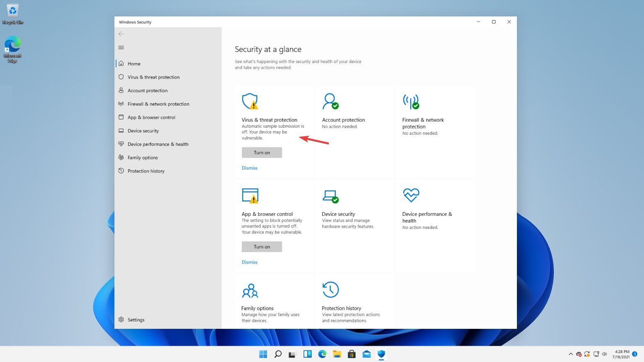Open Account protection from the sidebar
The height and width of the screenshot is (362, 644).
point(168,90)
